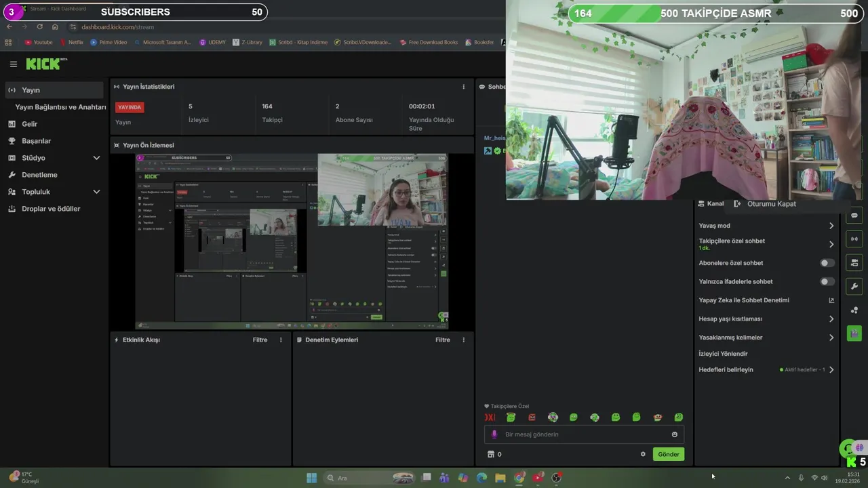
Task: Open OBS Studio from taskbar
Action: pyautogui.click(x=557, y=478)
